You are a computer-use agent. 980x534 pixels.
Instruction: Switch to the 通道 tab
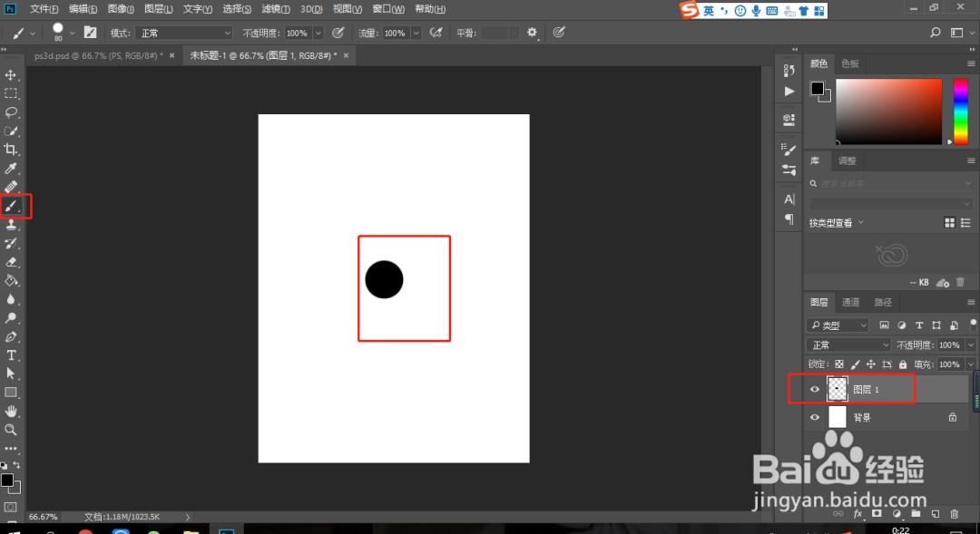[850, 302]
